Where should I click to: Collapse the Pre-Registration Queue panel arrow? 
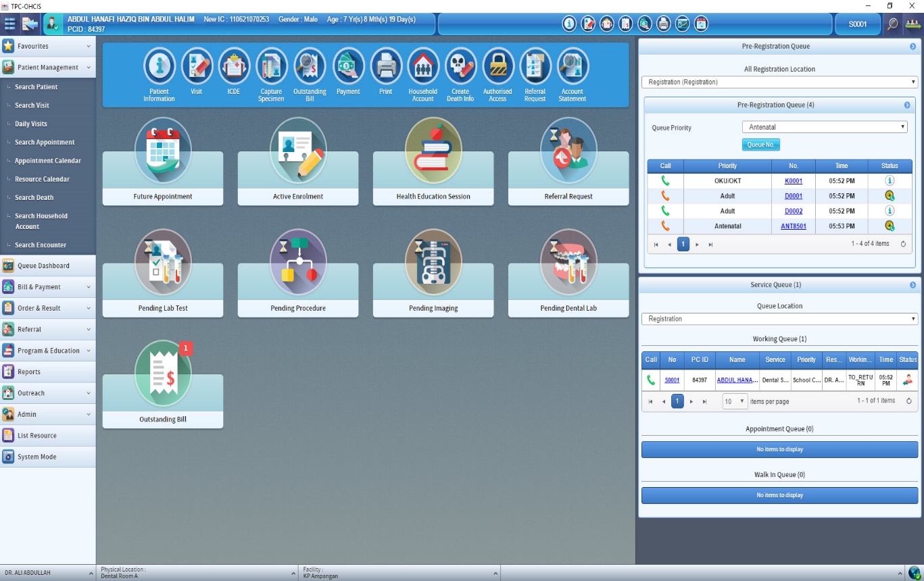[913, 47]
